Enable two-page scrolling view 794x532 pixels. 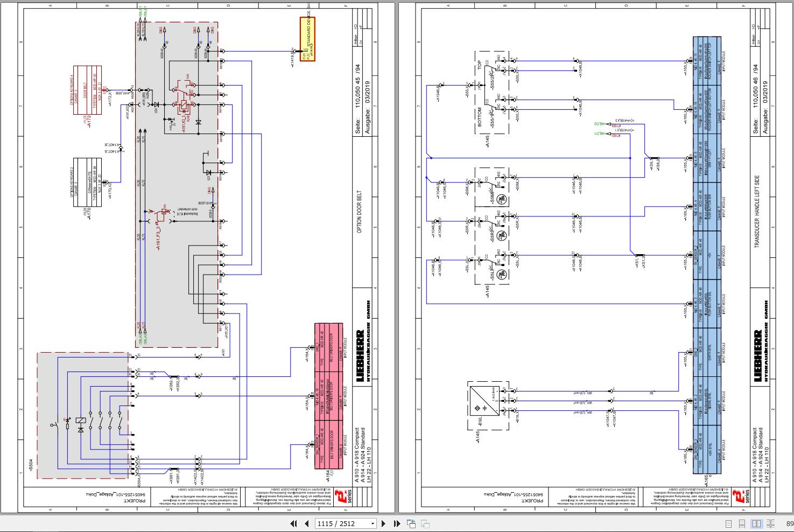[x=771, y=524]
